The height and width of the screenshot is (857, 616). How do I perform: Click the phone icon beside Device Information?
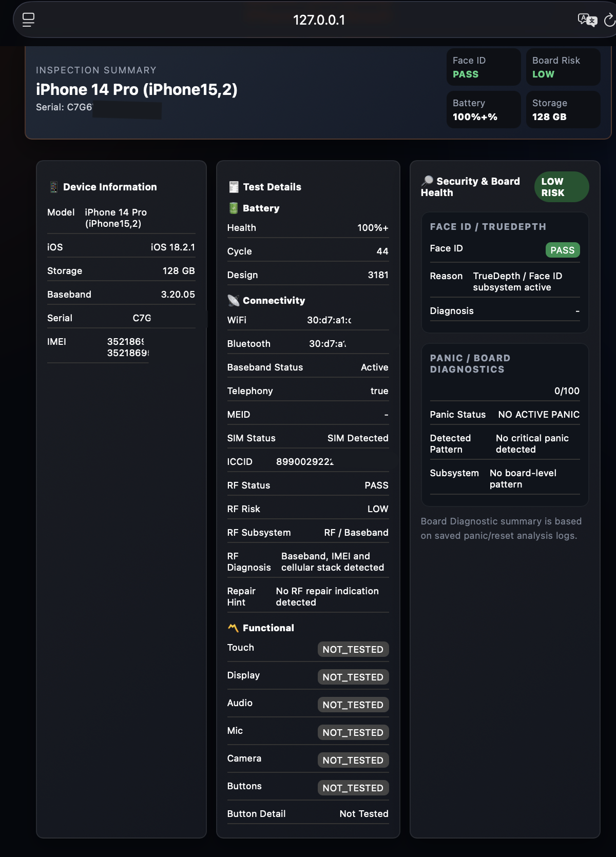[53, 187]
